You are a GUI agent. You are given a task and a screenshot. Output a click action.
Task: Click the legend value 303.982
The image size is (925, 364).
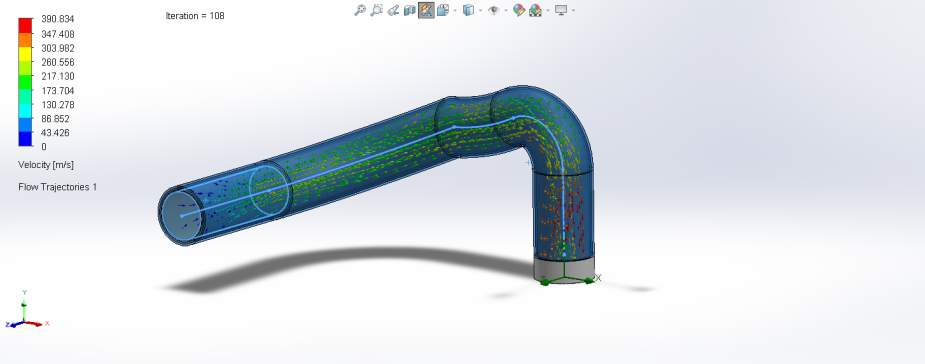coord(57,48)
